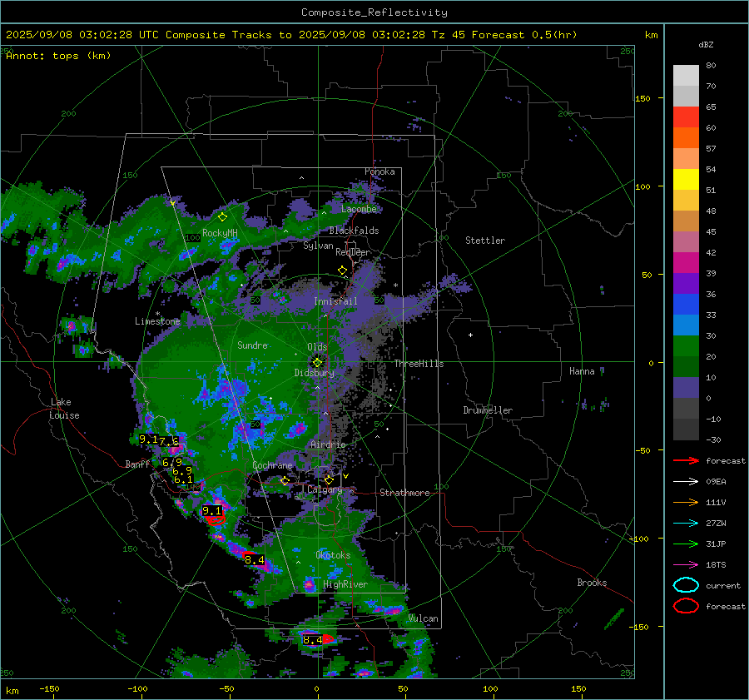Click the Innisfail label
The width and height of the screenshot is (749, 700).
click(335, 301)
